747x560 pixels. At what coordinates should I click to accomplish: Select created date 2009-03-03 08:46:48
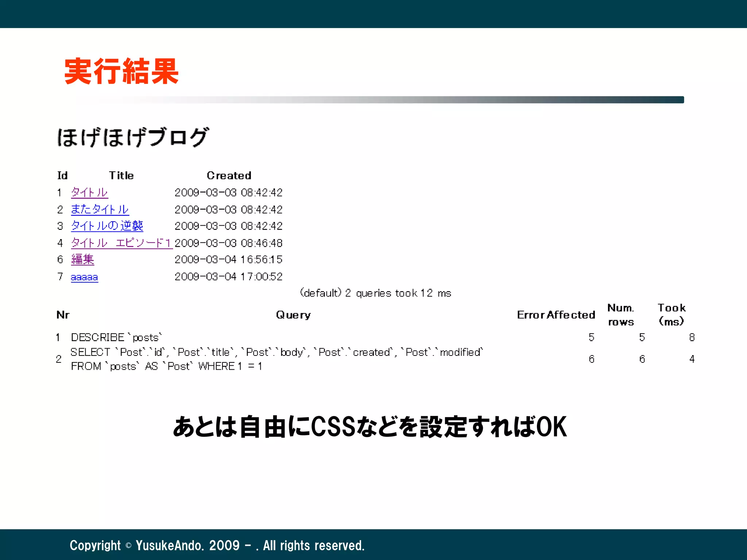(x=229, y=243)
